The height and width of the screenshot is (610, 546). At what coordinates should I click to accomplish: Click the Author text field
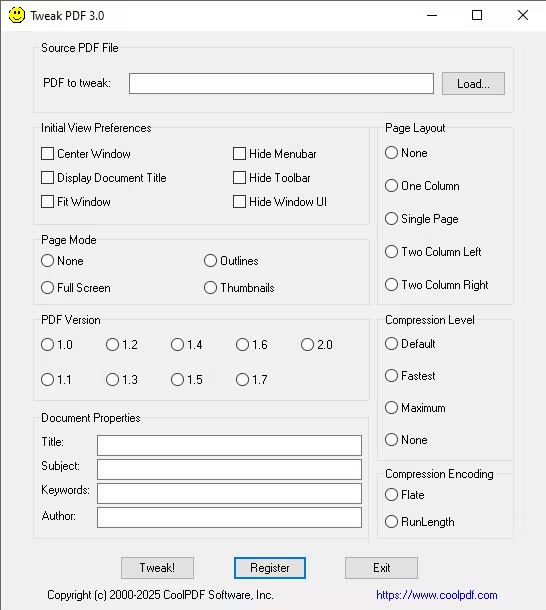(x=229, y=517)
